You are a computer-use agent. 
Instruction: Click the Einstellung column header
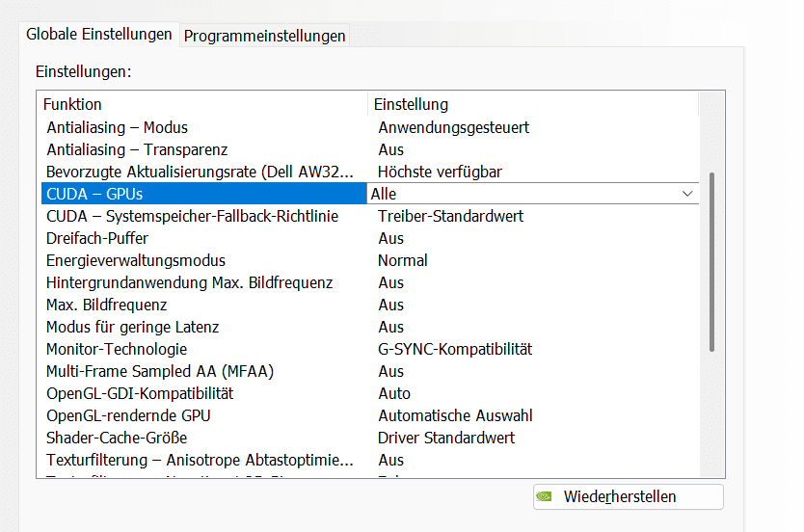(x=533, y=104)
